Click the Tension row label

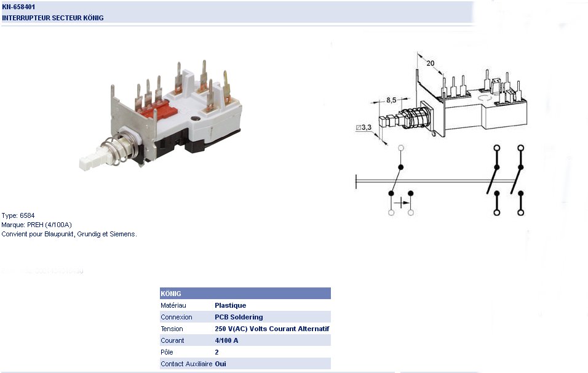[172, 329]
